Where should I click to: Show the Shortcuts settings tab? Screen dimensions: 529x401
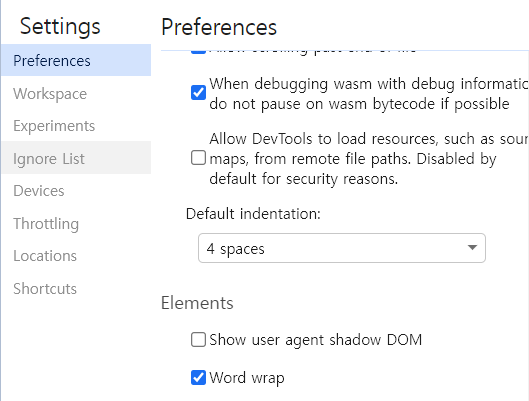(76, 288)
